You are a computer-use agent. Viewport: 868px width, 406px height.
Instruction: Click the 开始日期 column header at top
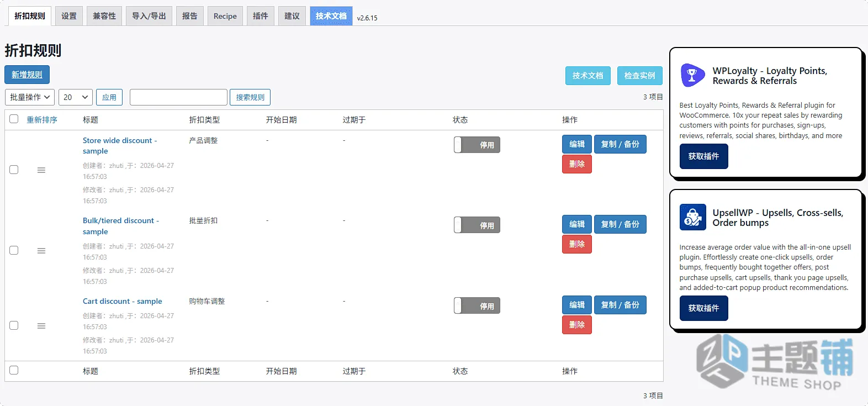282,120
